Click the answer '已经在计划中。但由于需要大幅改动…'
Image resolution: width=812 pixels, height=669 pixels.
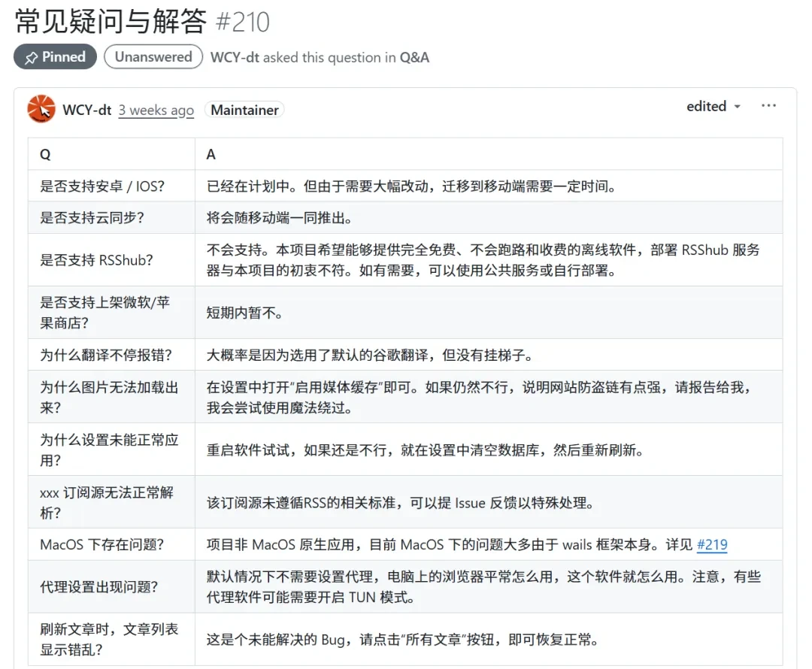point(411,186)
